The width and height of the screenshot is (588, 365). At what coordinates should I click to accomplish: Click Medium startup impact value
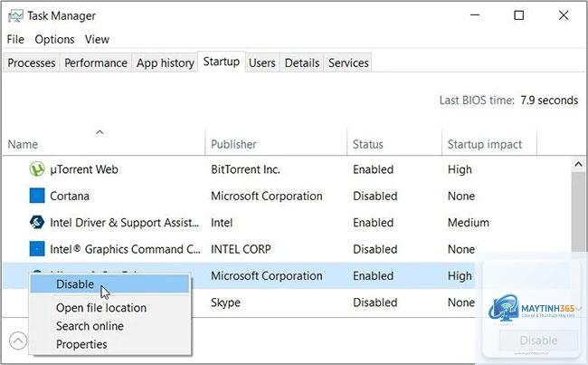tap(469, 223)
